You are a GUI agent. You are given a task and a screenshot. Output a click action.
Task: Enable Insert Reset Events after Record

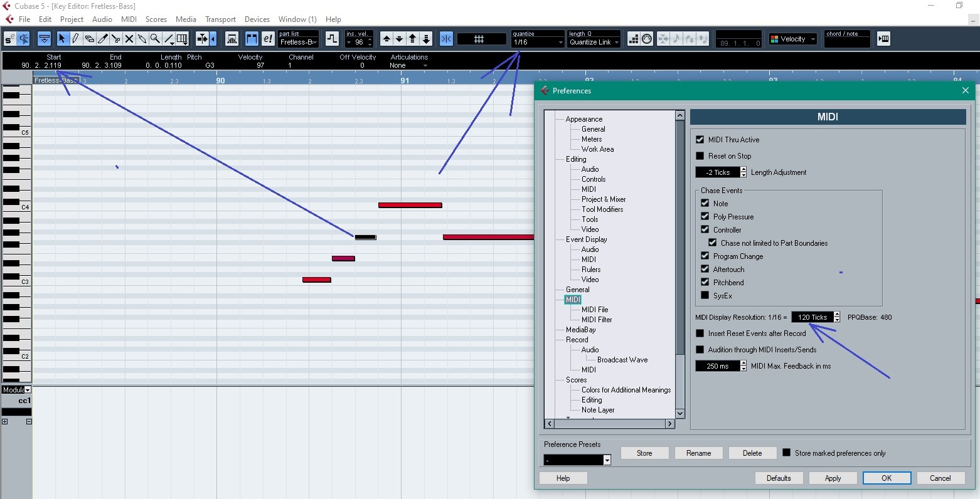(700, 333)
